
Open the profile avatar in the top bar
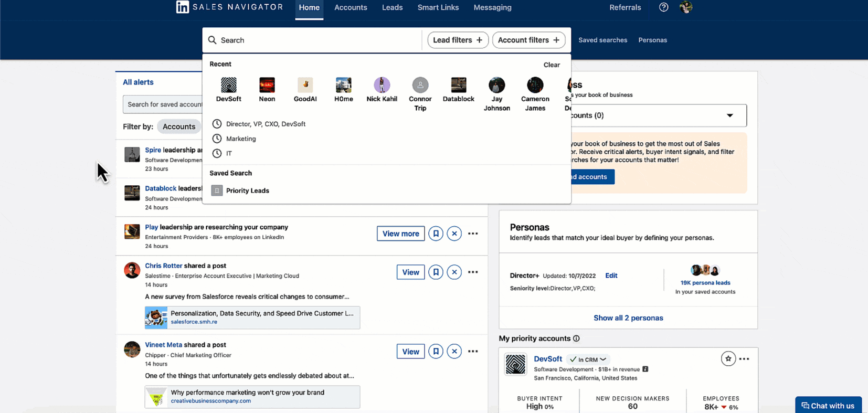(686, 7)
